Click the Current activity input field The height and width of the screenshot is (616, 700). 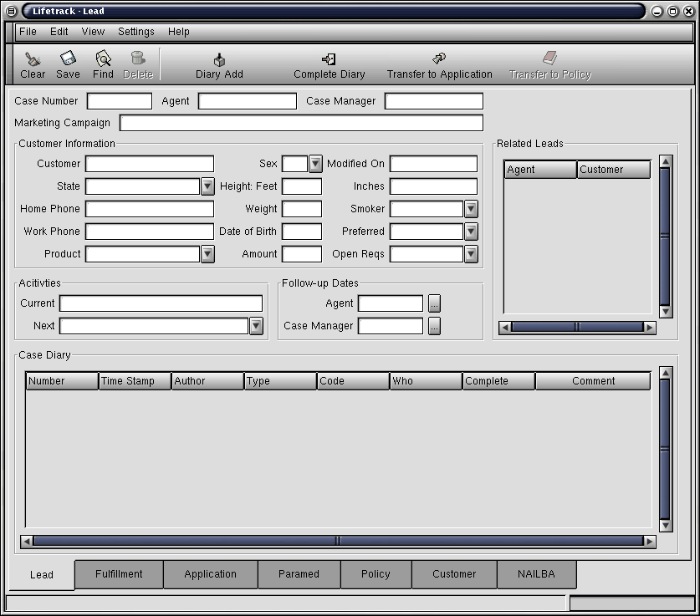coord(161,303)
